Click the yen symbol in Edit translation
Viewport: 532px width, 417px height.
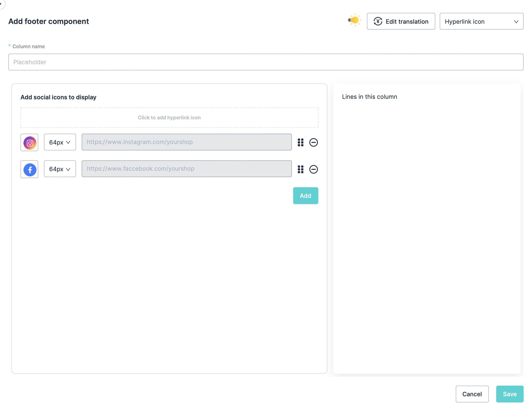tap(378, 21)
